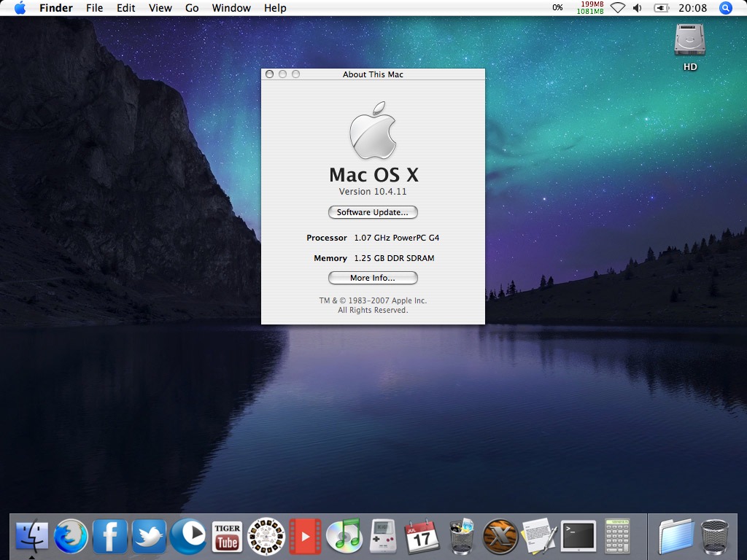Open the Facebook app in Dock

point(110,537)
